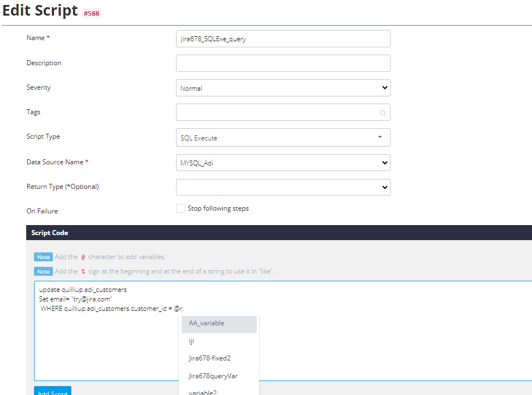Viewport: 532px width, 395px height.
Task: Click the #588 script ID badge
Action: point(91,13)
